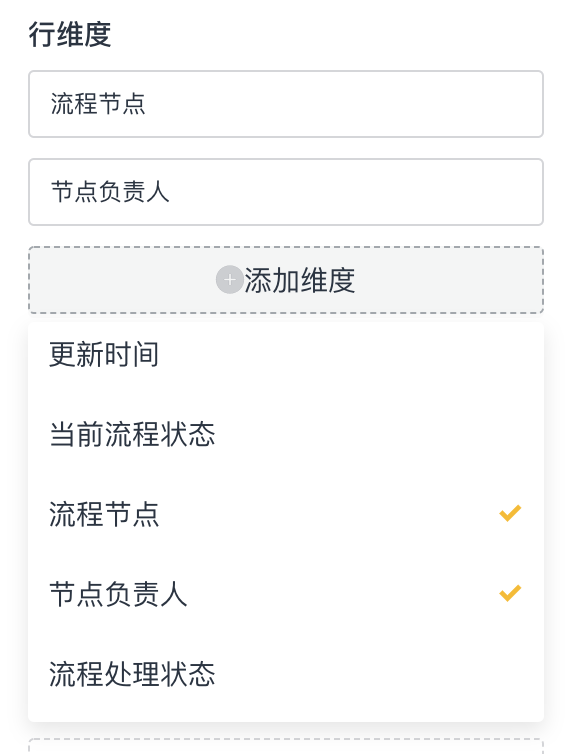Click the 流程节点 text in selected field
572x754 pixels.
(x=98, y=104)
